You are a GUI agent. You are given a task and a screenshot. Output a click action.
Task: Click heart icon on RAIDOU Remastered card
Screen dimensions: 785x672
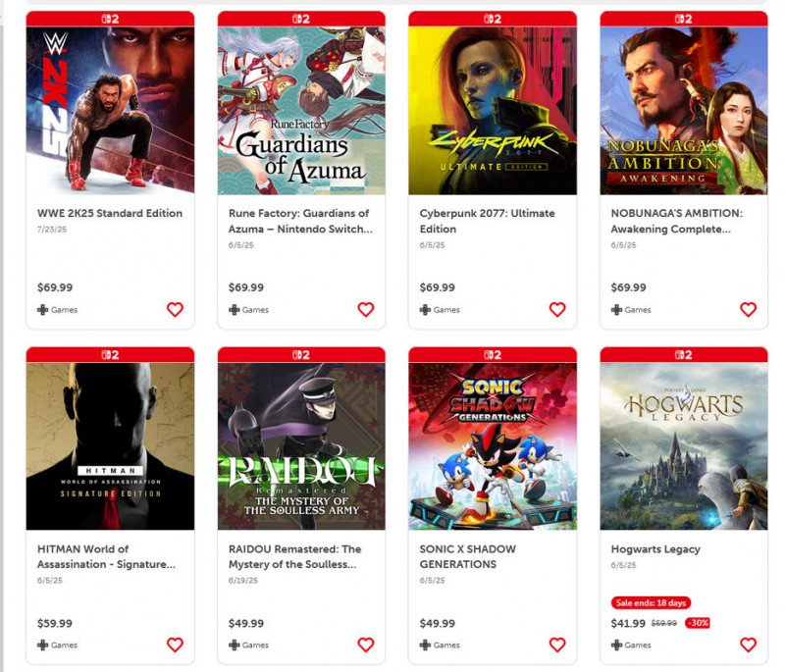(x=366, y=645)
